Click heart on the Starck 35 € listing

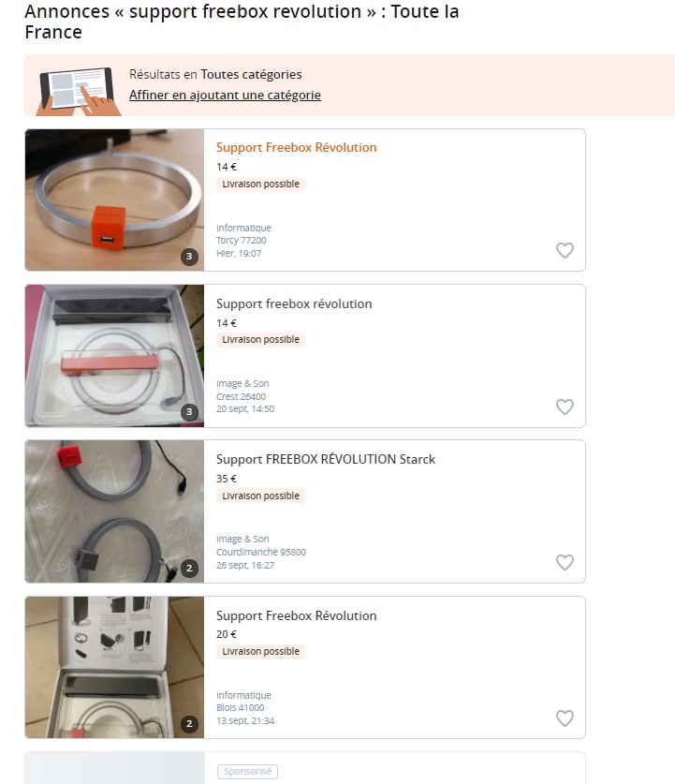565,562
